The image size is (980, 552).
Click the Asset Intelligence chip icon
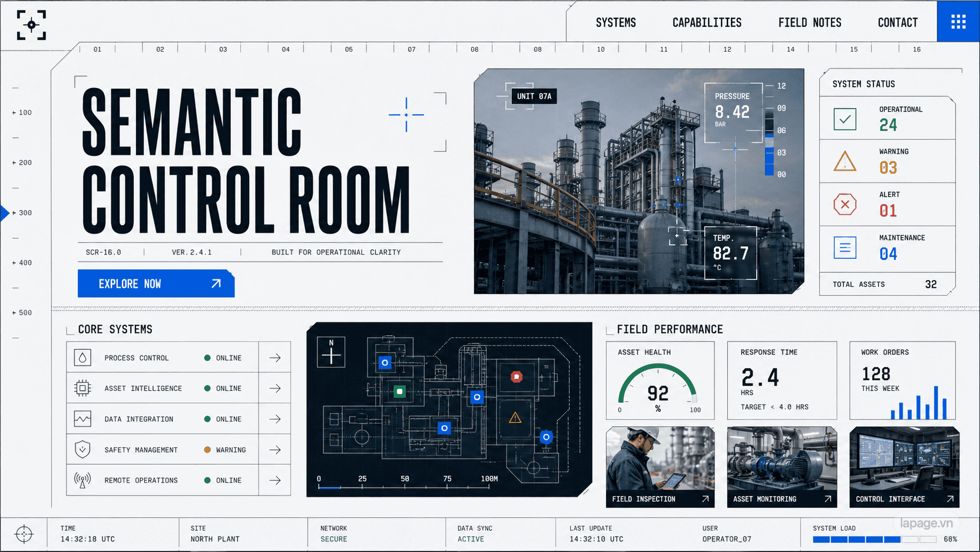[83, 388]
